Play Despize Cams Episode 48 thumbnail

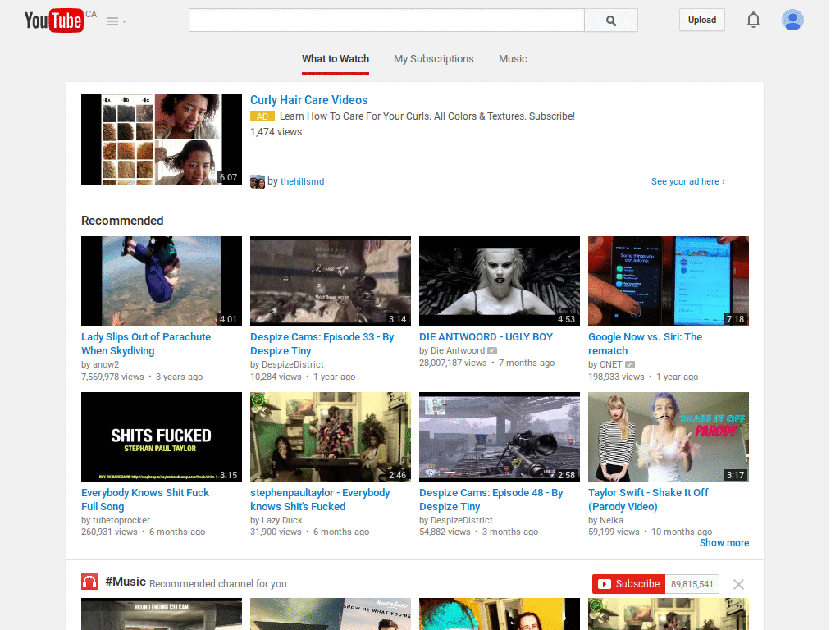point(500,437)
